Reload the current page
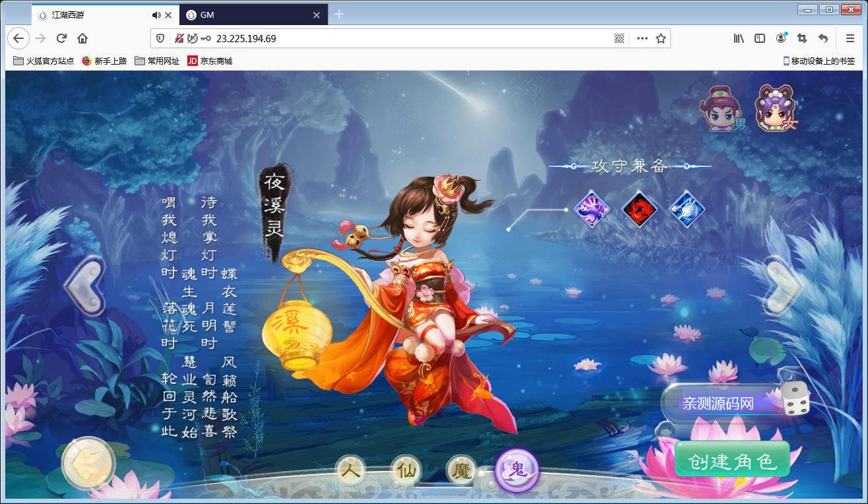Screen dimensions: 868x504 click(x=61, y=38)
